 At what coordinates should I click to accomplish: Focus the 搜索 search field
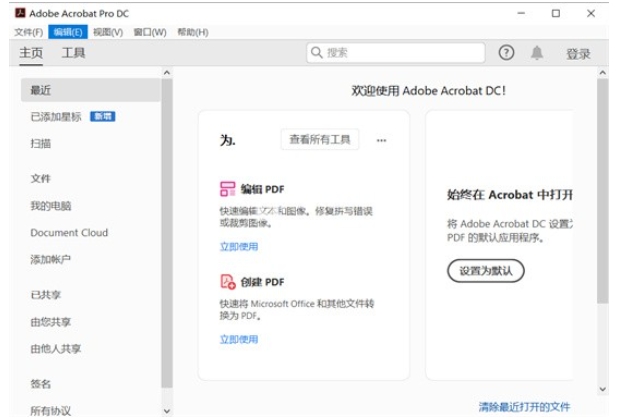tap(396, 52)
